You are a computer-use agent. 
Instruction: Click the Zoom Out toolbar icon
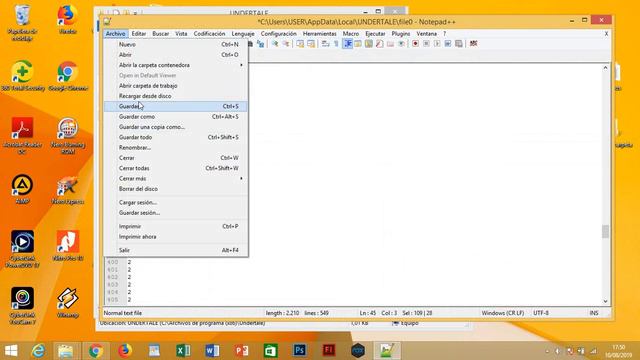tap(286, 44)
